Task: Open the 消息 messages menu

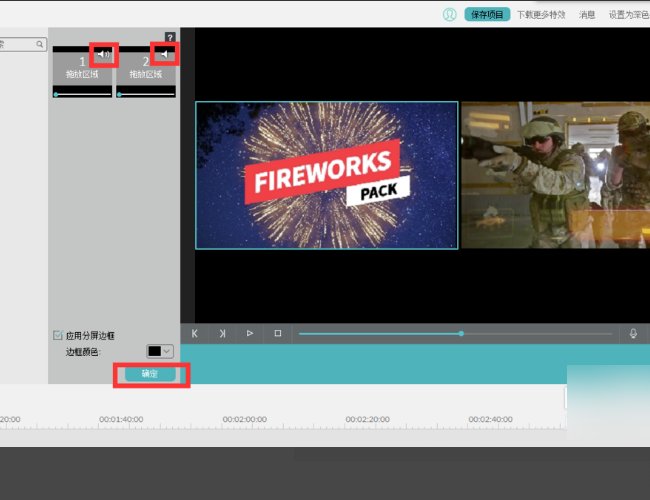Action: click(x=587, y=15)
